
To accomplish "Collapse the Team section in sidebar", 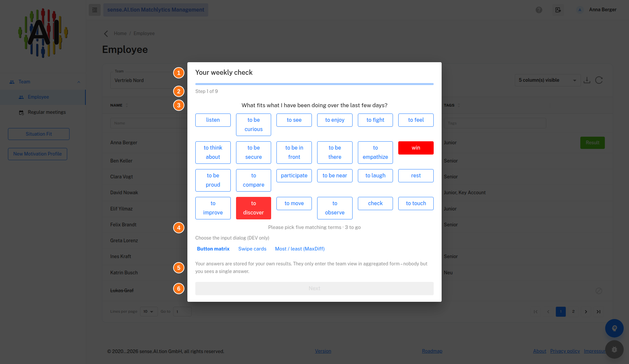I will coord(79,82).
